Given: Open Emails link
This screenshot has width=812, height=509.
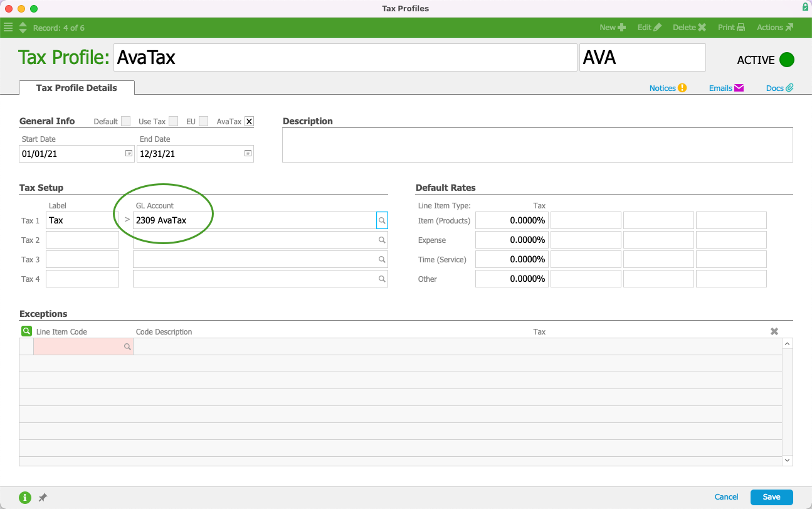Looking at the screenshot, I should tap(726, 88).
